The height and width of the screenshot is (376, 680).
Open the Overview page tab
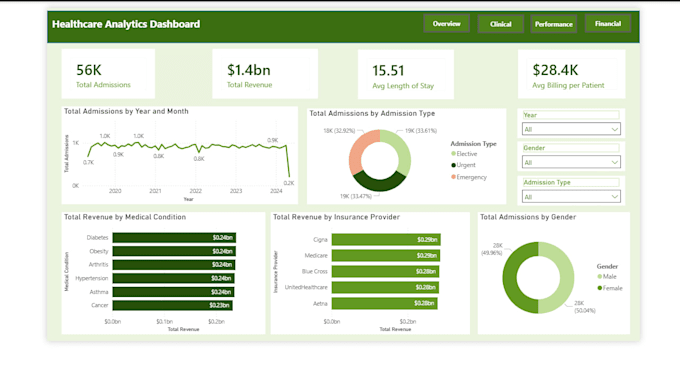[x=446, y=24]
